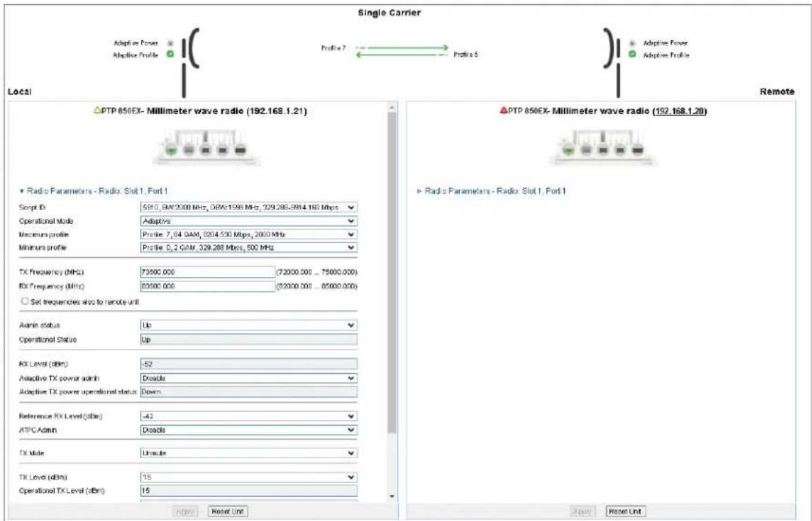Open the Script ID dropdown
Image resolution: width=812 pixels, height=521 pixels.
click(x=249, y=207)
